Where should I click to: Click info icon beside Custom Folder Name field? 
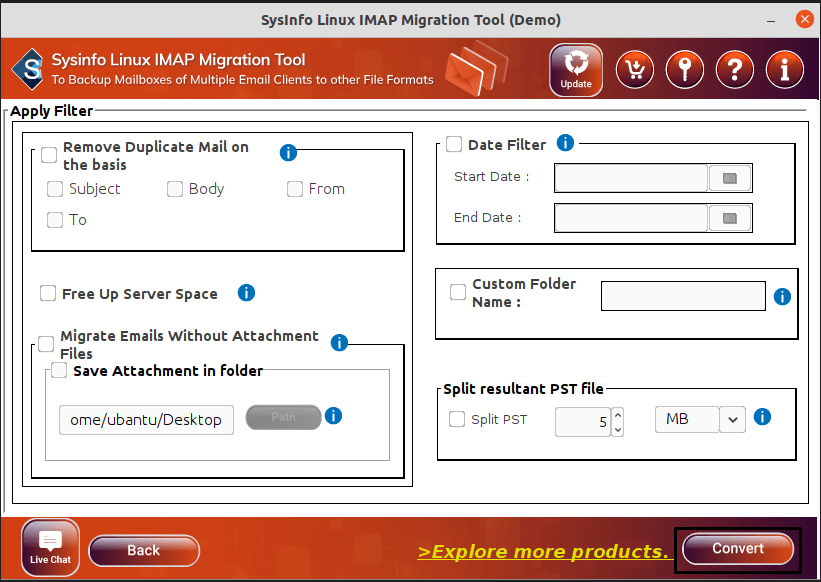(x=782, y=297)
